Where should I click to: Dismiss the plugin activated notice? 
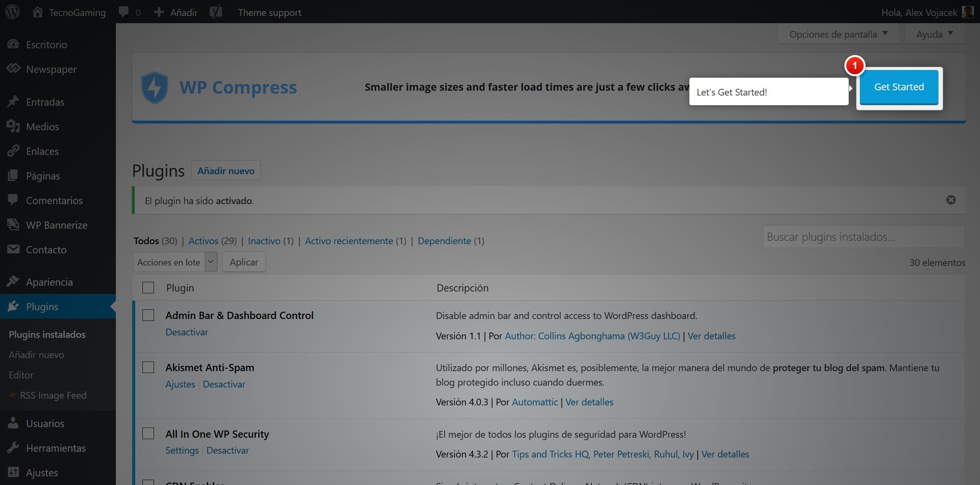[x=951, y=200]
